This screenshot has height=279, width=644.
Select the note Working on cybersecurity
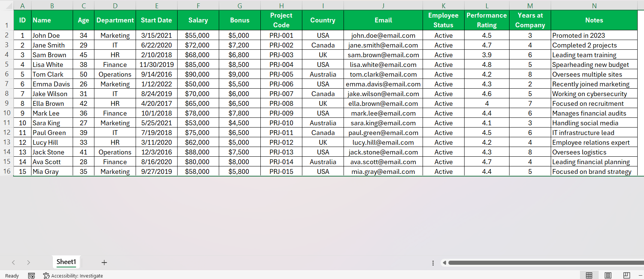point(594,94)
